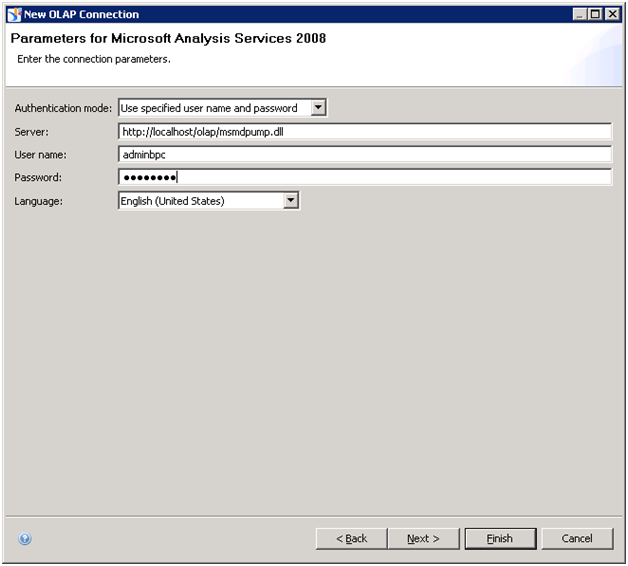
Task: Click the User name label
Action: click(x=40, y=155)
